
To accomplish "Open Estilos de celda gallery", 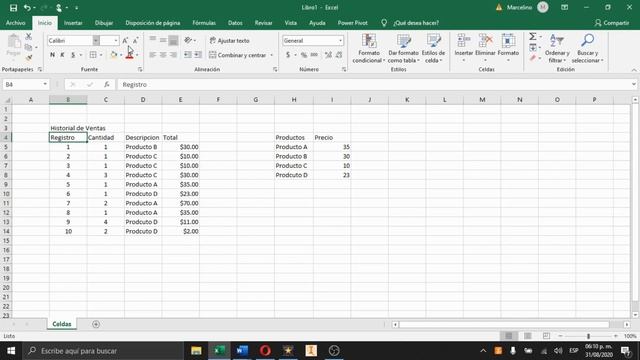I will [x=433, y=48].
